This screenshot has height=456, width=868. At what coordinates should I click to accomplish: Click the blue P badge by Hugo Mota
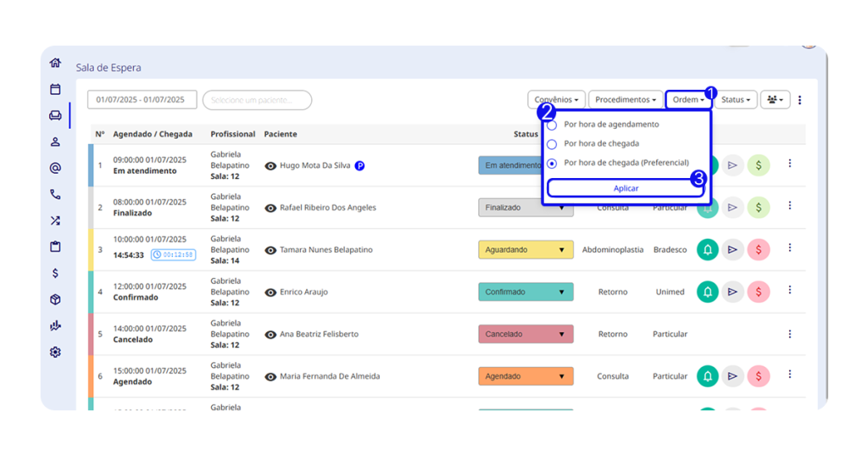[x=359, y=165]
